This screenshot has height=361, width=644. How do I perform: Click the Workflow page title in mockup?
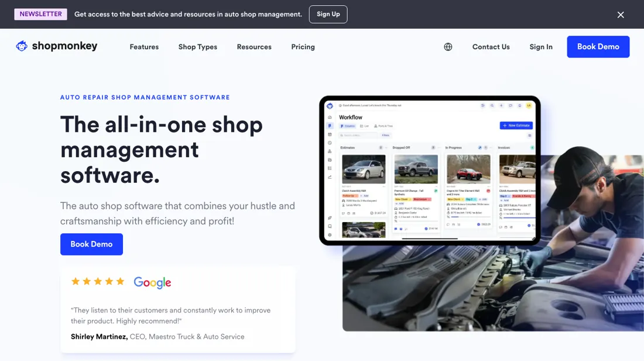pyautogui.click(x=351, y=117)
